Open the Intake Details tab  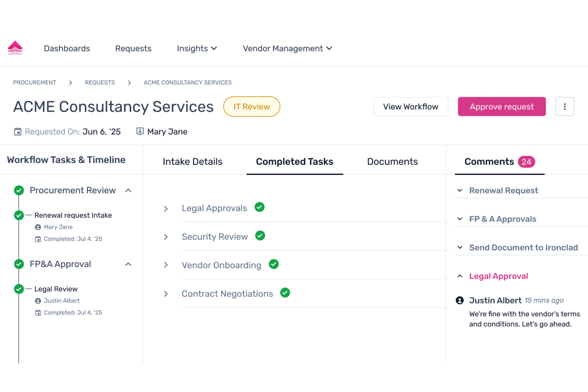coord(192,161)
